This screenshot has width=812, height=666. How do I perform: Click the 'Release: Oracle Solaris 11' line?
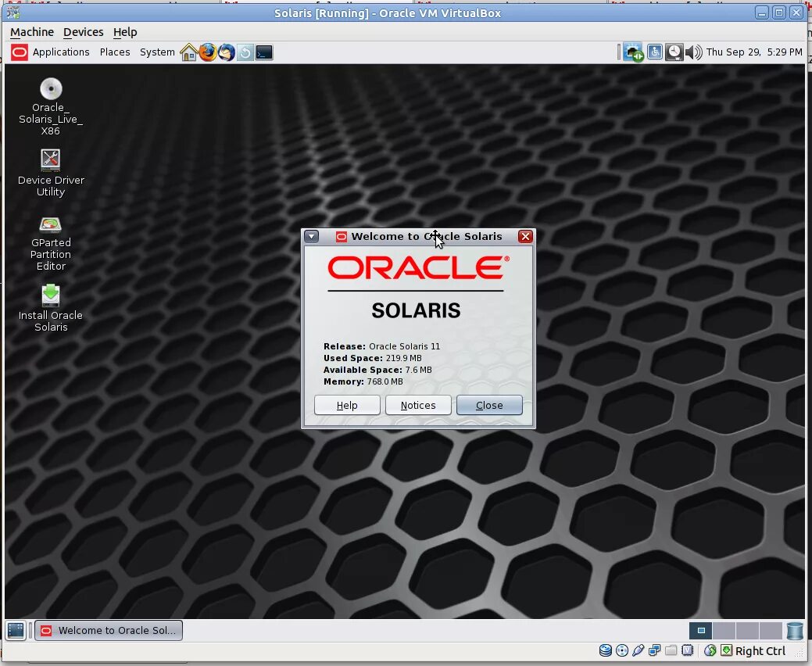tap(381, 346)
